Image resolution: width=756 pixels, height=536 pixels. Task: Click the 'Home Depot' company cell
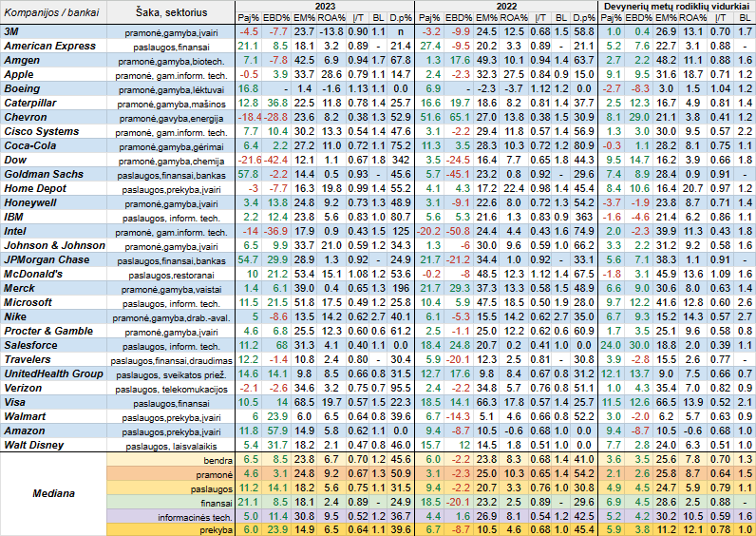coord(53,188)
